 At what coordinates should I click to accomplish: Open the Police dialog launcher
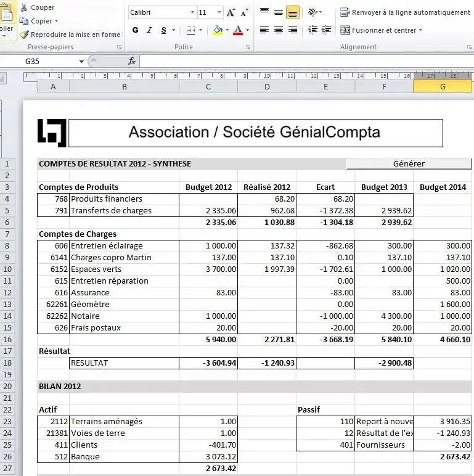tap(248, 47)
